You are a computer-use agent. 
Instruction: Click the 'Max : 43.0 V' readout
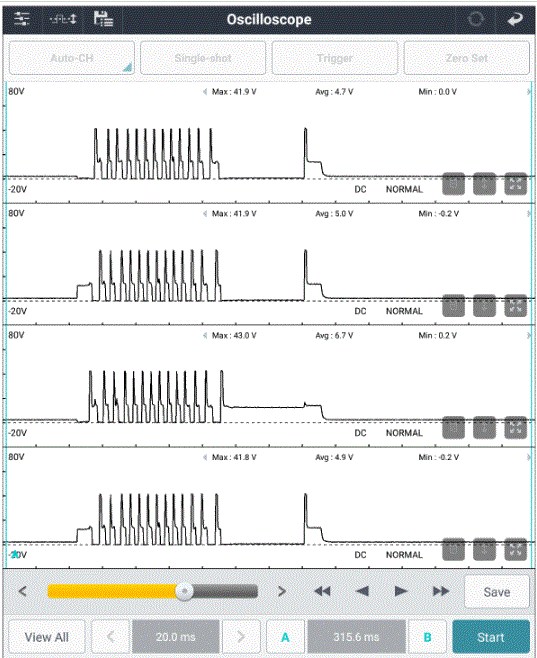tap(234, 335)
